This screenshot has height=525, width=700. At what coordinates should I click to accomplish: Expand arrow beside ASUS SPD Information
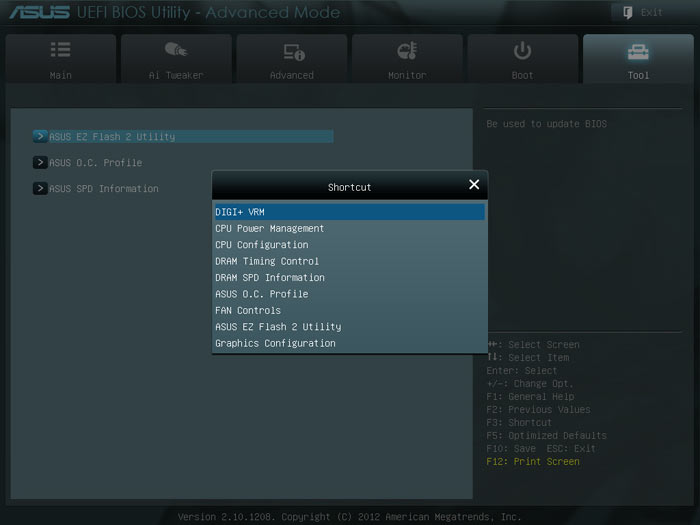40,188
